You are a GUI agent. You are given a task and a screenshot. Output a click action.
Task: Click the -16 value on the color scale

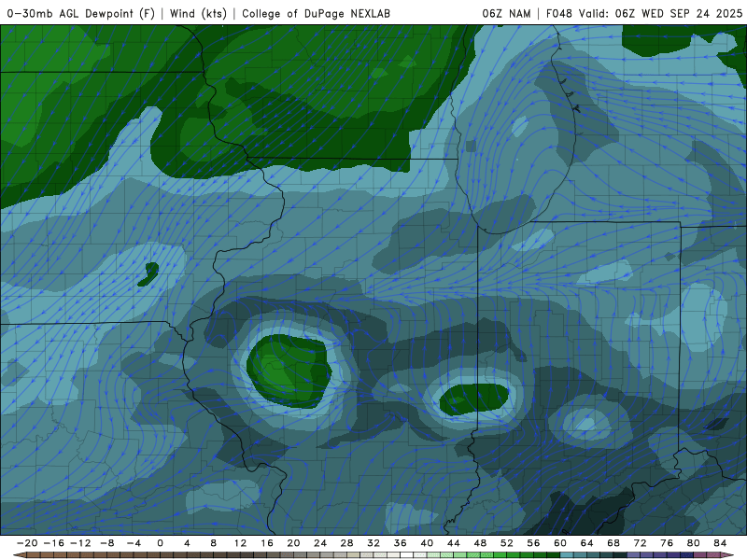click(53, 543)
